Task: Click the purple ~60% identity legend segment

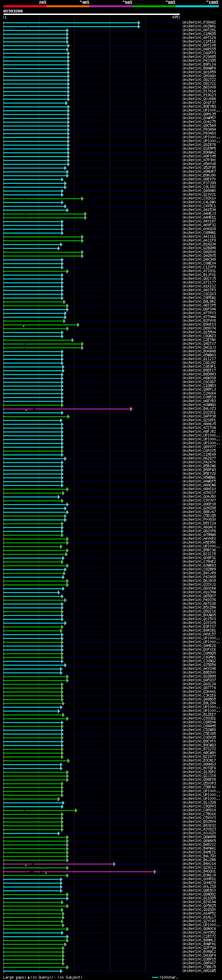Action: (x=111, y=6)
